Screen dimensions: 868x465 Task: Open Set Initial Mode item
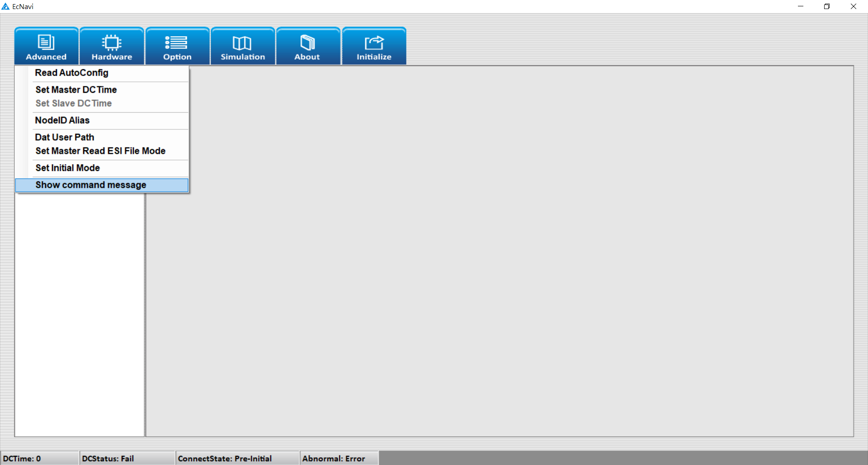(67, 168)
